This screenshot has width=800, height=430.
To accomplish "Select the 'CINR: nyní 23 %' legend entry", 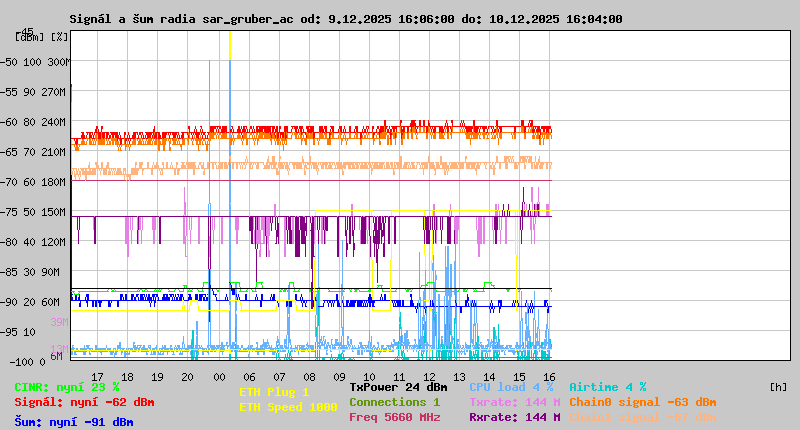I will coord(67,387).
